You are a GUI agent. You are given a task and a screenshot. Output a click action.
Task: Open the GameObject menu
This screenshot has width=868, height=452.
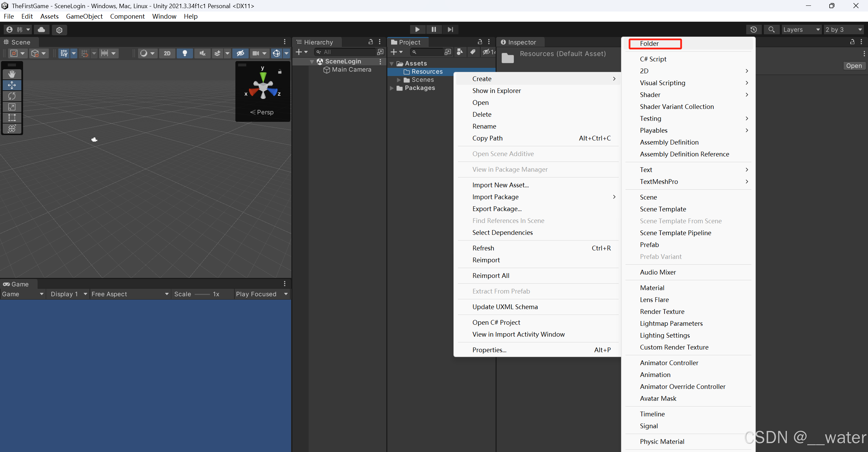(x=84, y=16)
